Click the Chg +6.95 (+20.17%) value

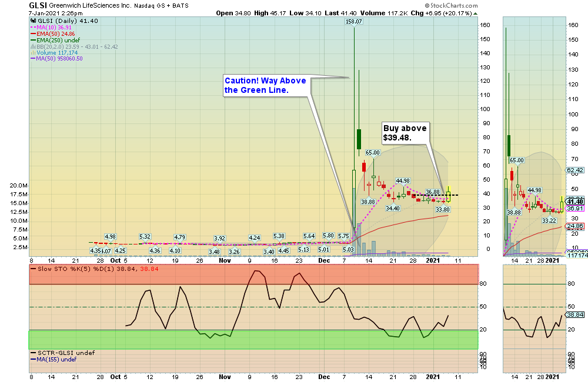coord(441,13)
